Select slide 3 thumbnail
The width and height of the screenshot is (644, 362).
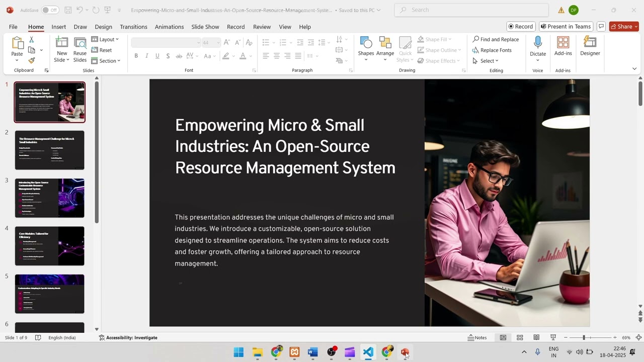click(x=50, y=198)
